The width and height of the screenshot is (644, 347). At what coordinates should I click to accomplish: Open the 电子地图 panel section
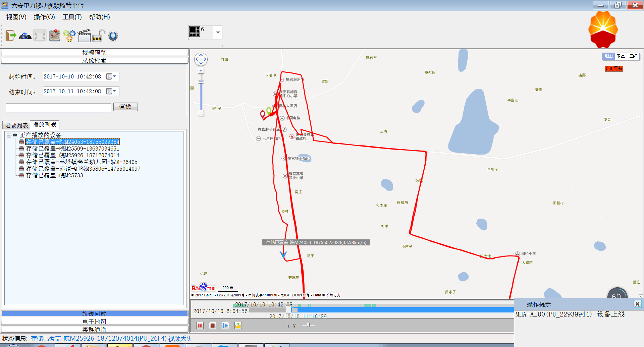point(94,321)
